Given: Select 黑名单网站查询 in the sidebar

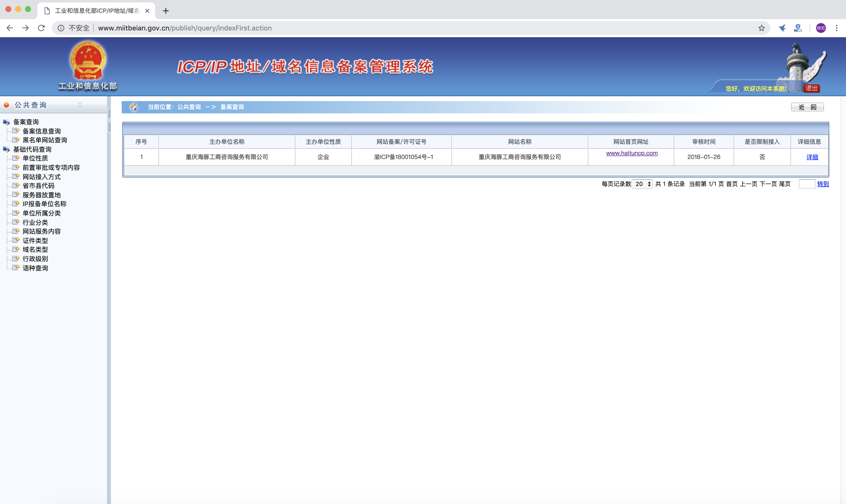Looking at the screenshot, I should [x=44, y=140].
